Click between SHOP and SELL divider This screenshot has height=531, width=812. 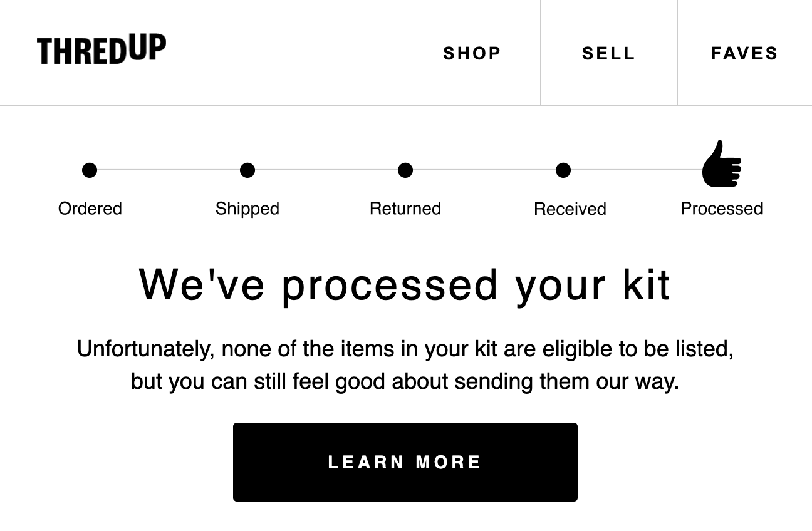540,53
